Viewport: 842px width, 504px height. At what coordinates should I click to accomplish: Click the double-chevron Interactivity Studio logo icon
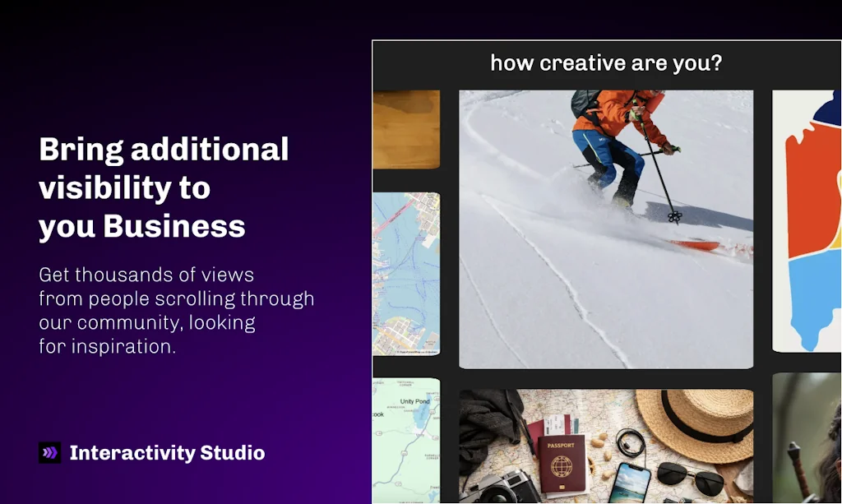[x=50, y=452]
